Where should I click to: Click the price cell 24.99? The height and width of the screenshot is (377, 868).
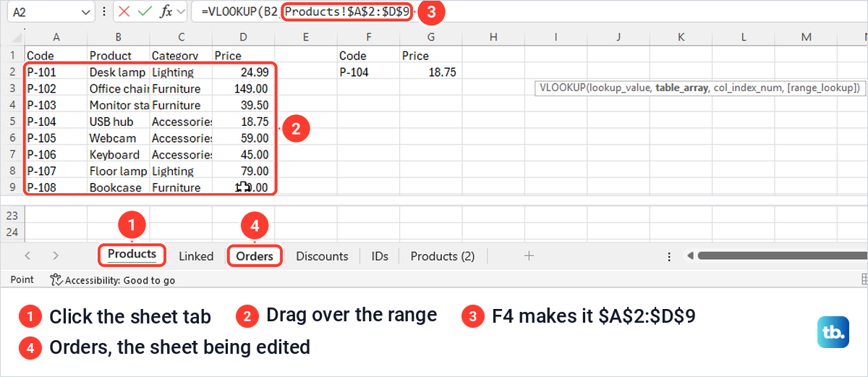[x=243, y=72]
